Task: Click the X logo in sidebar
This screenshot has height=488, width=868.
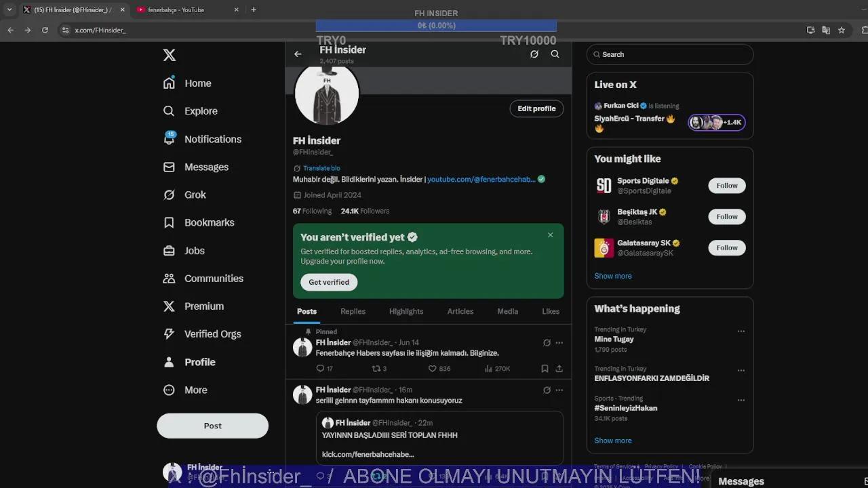Action: tap(170, 55)
